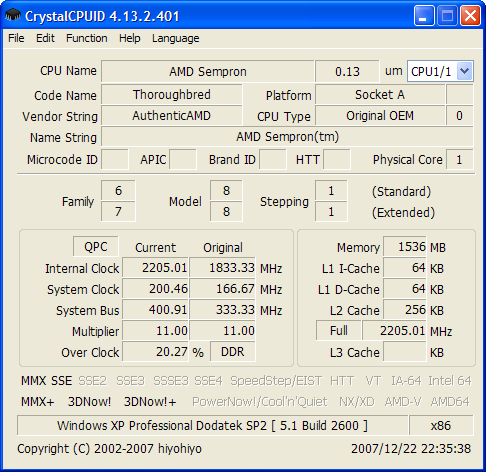Minimize the CrystalCPUID window

(x=424, y=16)
